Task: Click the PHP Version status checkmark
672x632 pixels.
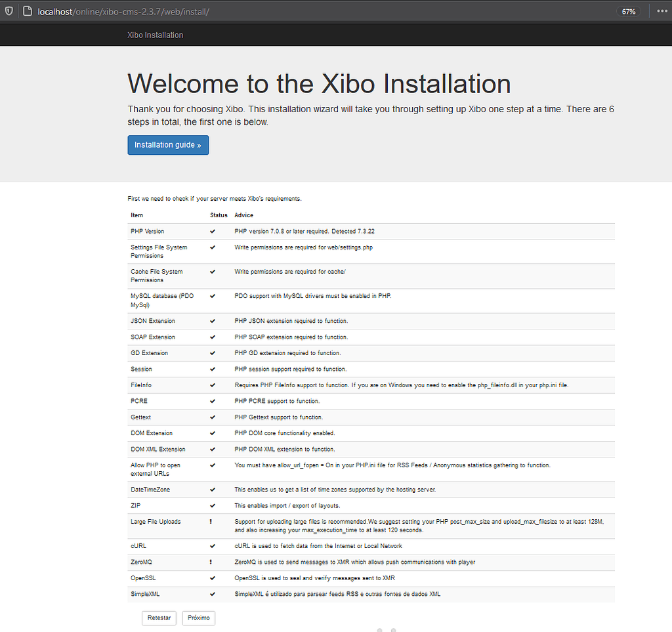Action: coord(213,231)
